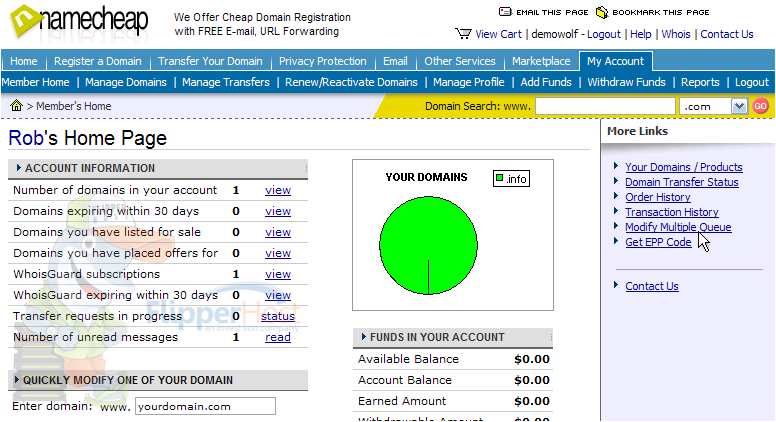Click the Namecheap logo
Image resolution: width=776 pixels, height=422 pixels.
pos(79,21)
